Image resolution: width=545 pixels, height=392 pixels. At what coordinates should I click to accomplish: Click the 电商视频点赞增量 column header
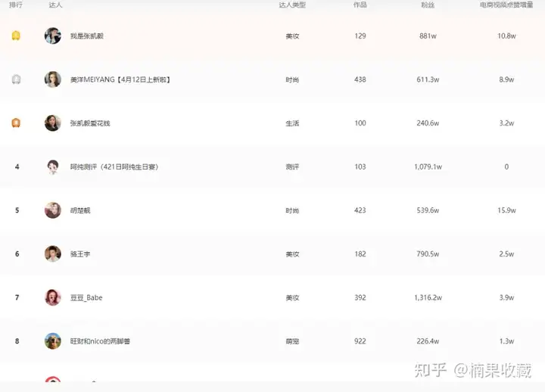(506, 5)
